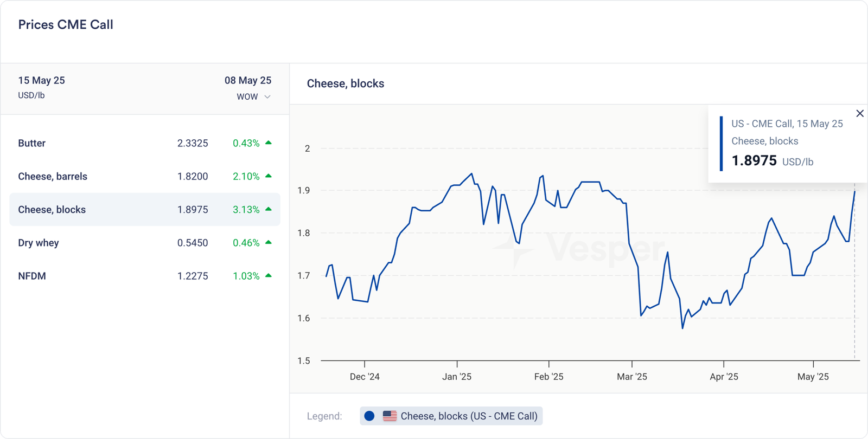Click the chevron next to WOW

pos(267,97)
